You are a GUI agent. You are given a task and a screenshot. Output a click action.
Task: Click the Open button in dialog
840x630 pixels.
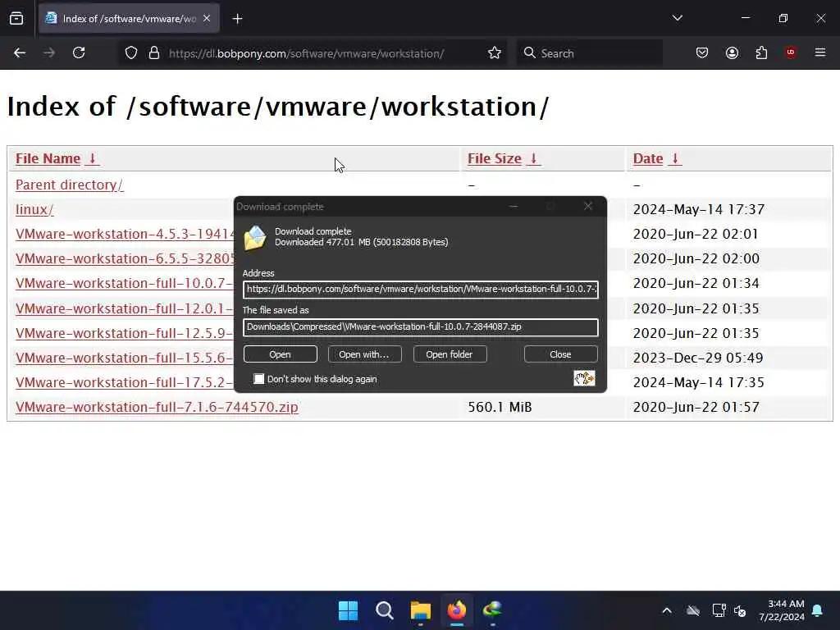coord(281,354)
